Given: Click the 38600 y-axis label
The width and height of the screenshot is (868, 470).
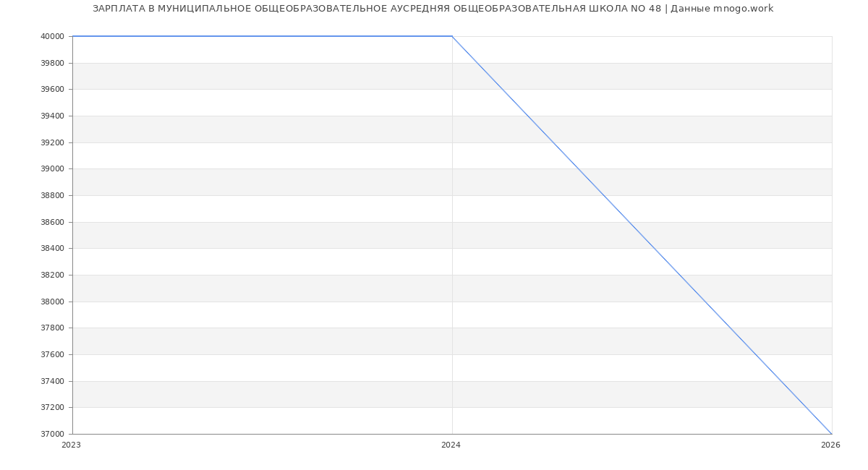Looking at the screenshot, I should pyautogui.click(x=53, y=222).
